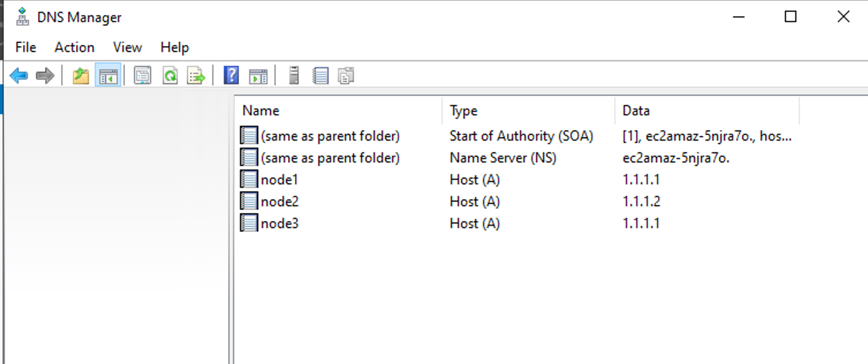
Task: Toggle the Show/Hide Action Pane icon
Action: click(x=258, y=75)
